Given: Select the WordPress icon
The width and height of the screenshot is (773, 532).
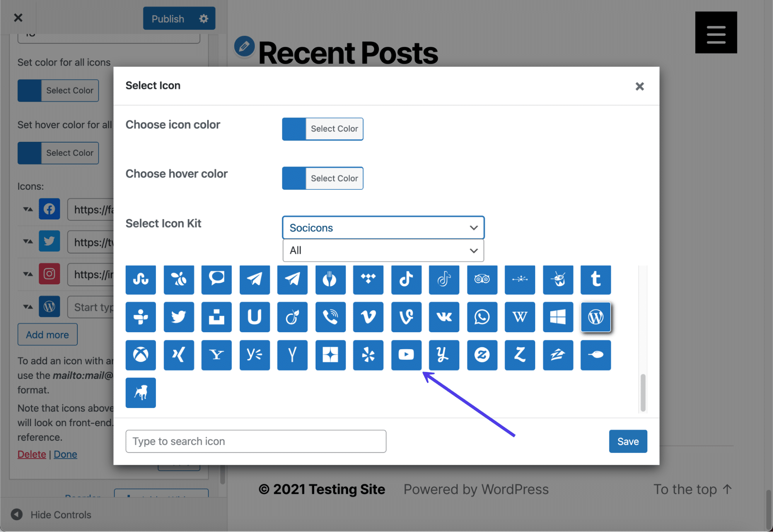Looking at the screenshot, I should (596, 317).
